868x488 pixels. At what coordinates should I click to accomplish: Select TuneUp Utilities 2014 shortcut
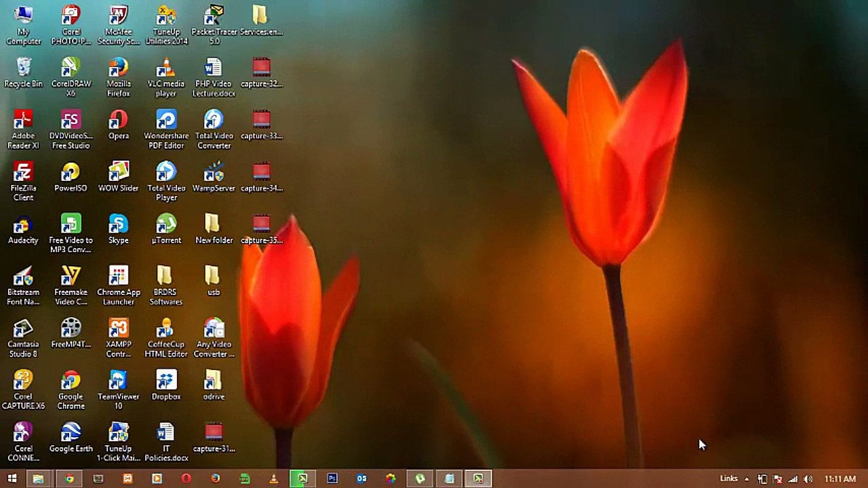[166, 25]
